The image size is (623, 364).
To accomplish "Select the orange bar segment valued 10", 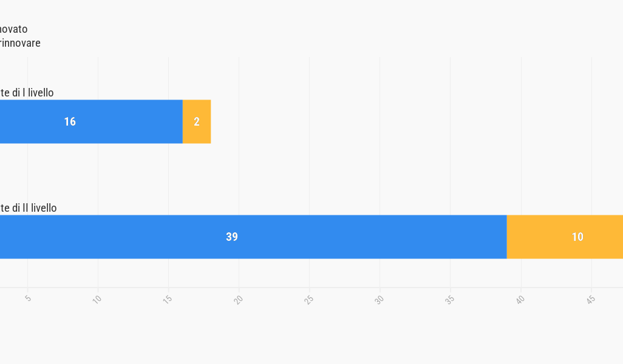I will pyautogui.click(x=565, y=237).
